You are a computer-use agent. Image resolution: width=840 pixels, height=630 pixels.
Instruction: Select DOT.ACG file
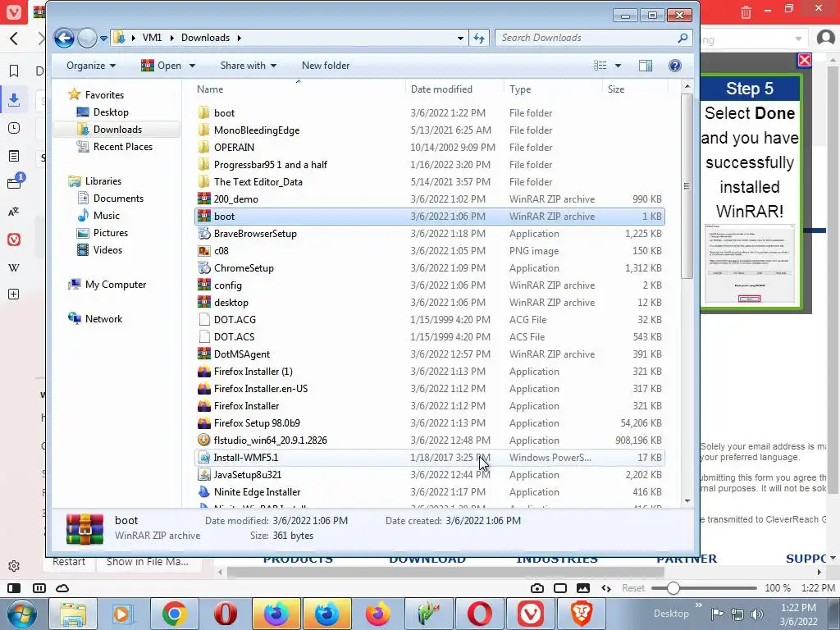430,319
